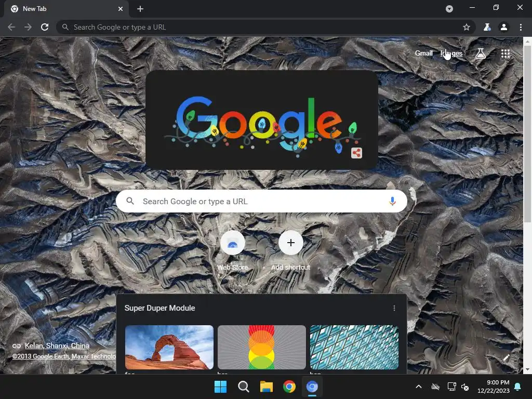Click the Google Earth attribution link
The image size is (532, 399).
click(x=64, y=356)
